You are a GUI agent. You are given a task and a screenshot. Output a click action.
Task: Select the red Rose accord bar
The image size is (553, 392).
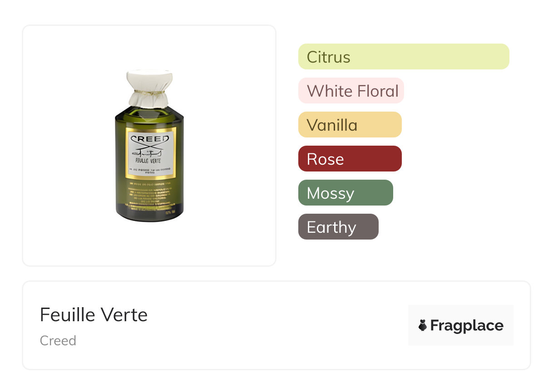350,159
